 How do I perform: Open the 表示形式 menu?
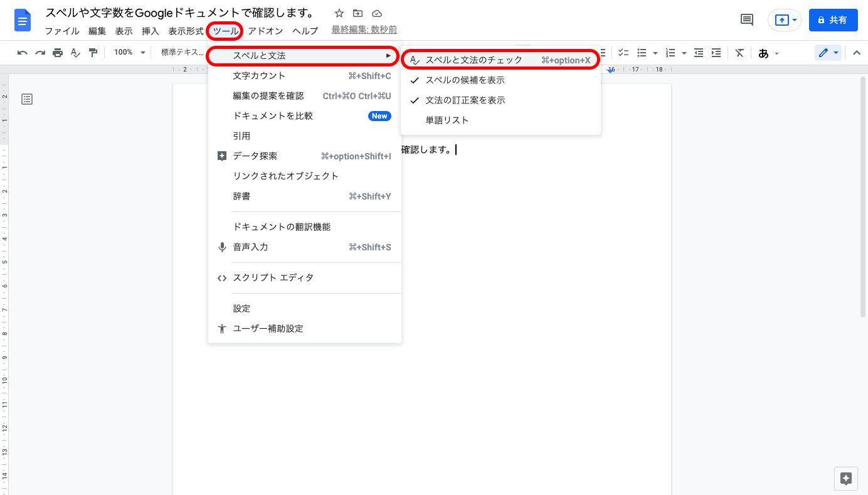(x=186, y=31)
